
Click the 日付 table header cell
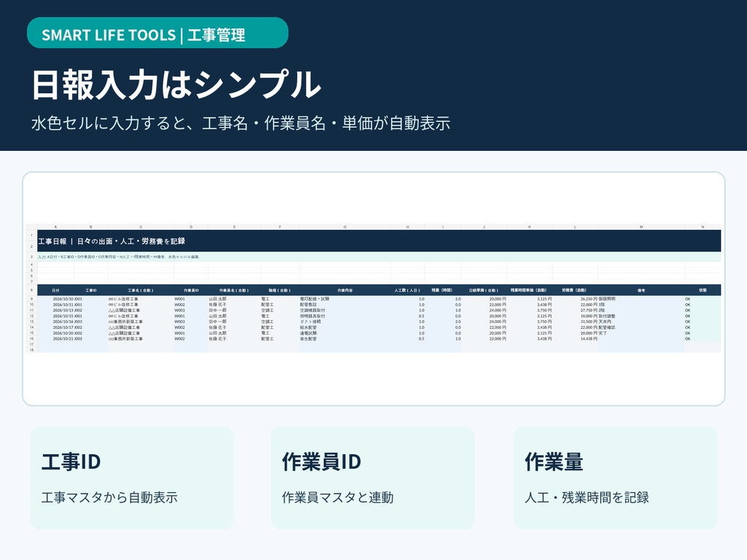click(x=55, y=290)
